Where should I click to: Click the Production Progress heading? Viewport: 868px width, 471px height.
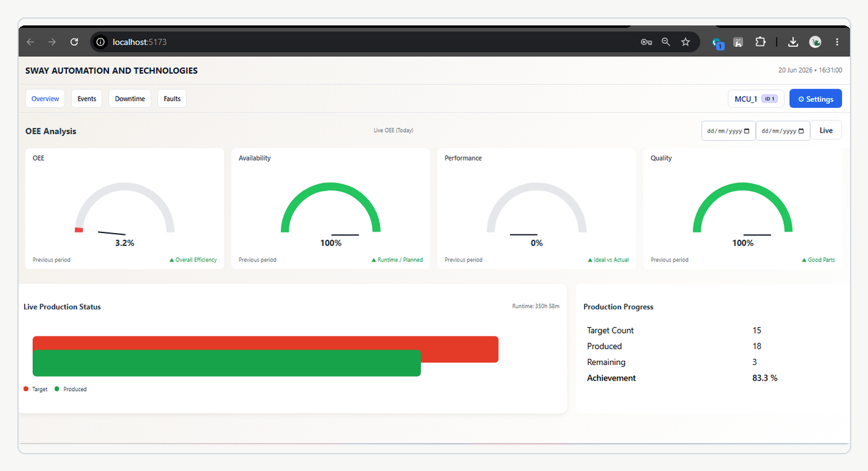point(618,307)
